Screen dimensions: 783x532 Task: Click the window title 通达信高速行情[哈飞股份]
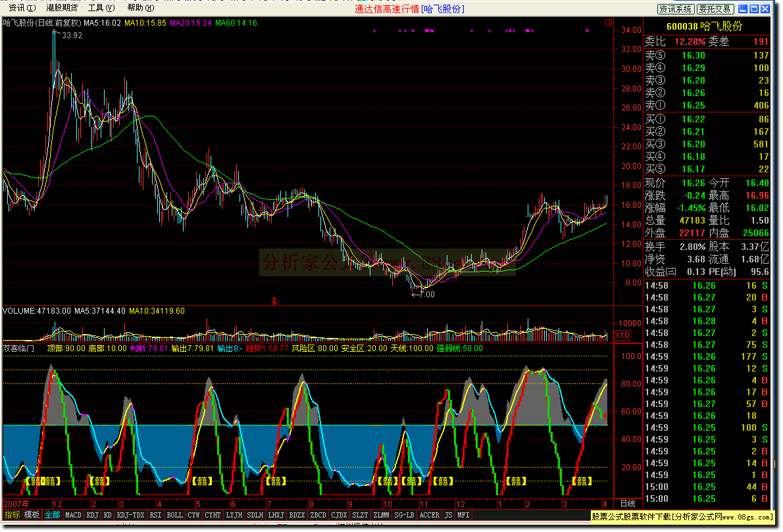coord(409,9)
